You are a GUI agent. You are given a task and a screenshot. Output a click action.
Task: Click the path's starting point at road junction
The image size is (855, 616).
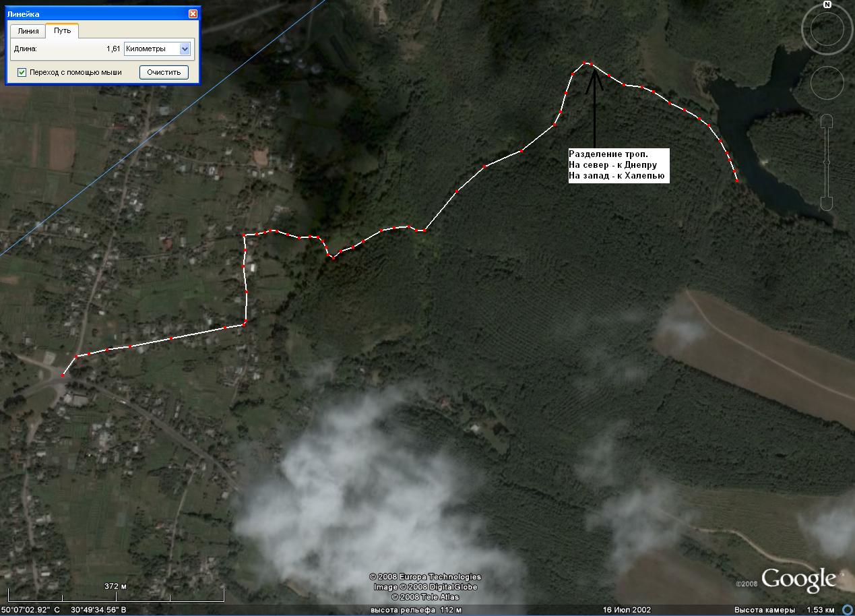(x=63, y=375)
